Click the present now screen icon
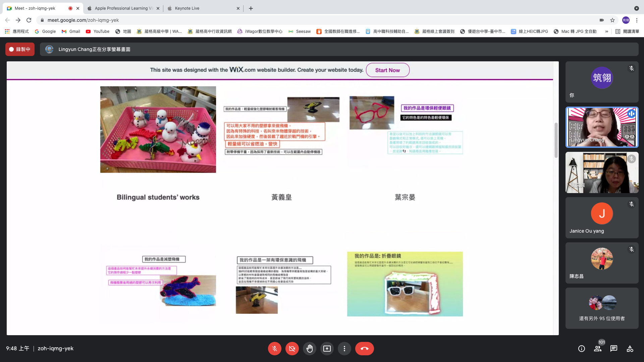 click(327, 349)
